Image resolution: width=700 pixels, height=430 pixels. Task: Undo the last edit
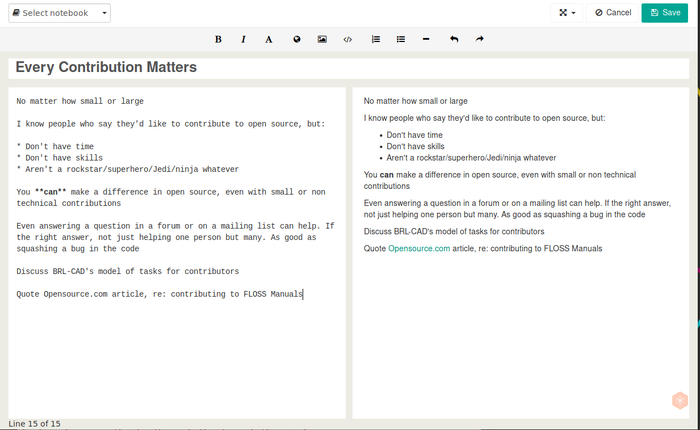click(454, 39)
